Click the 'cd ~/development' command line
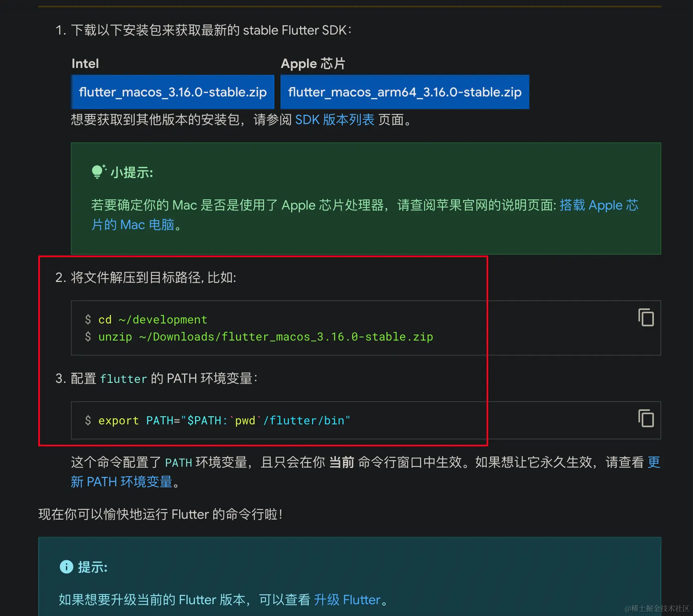The image size is (693, 616). pyautogui.click(x=153, y=320)
